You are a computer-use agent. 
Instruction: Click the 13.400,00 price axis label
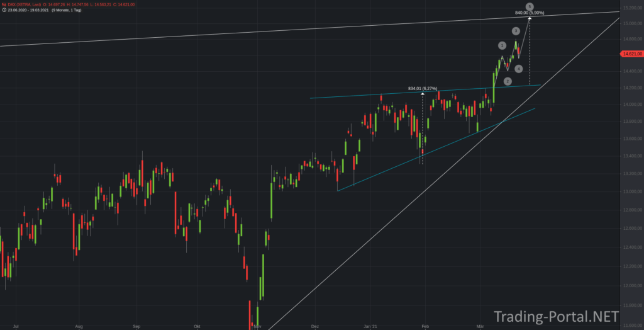(634, 156)
